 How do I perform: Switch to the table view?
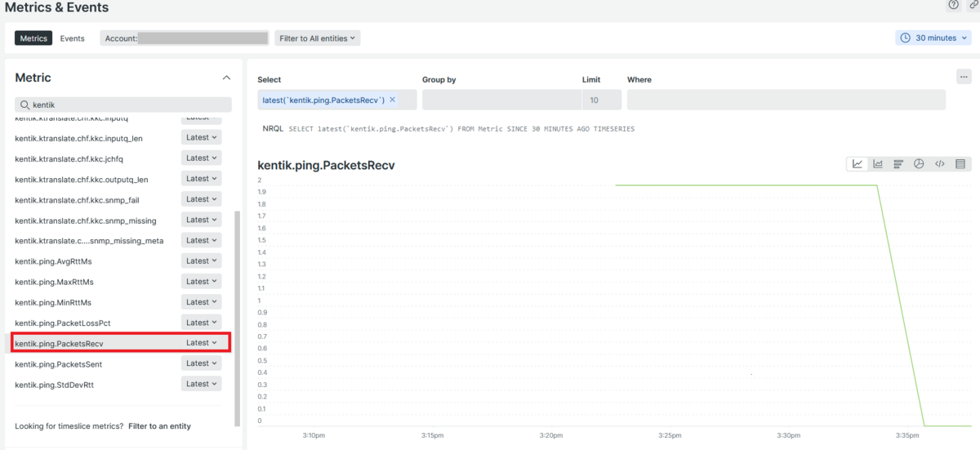point(960,164)
